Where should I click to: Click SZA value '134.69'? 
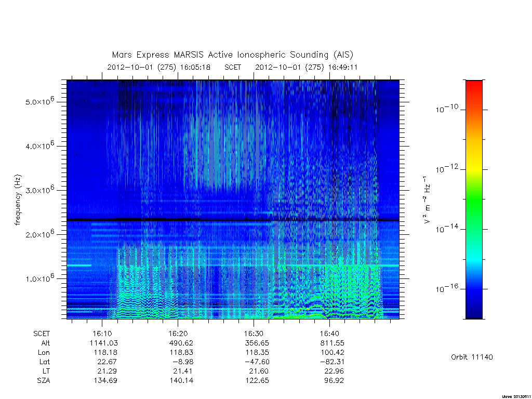(x=105, y=381)
